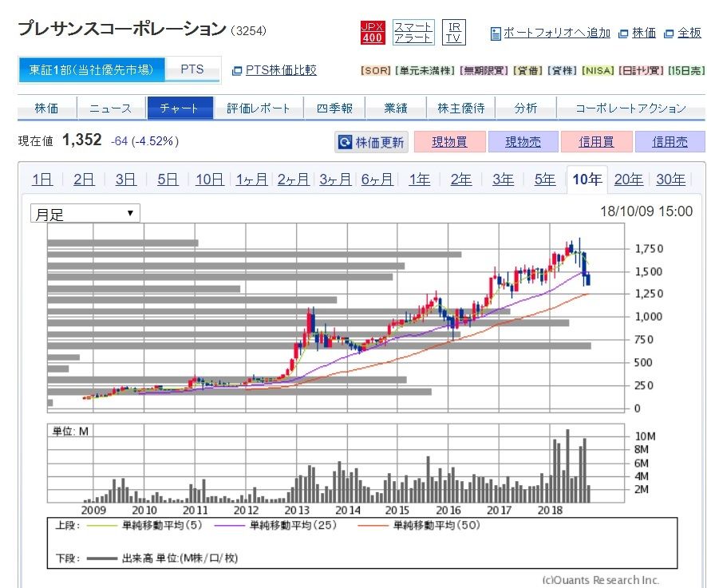Select the 10日 chart range
707x588 pixels.
(210, 180)
